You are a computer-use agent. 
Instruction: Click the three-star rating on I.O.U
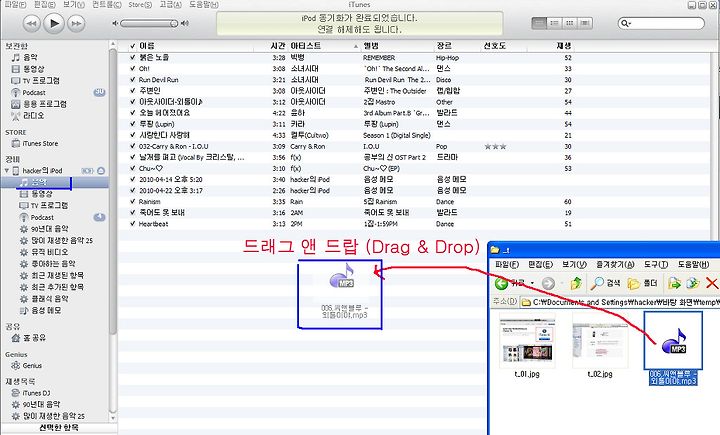click(495, 147)
